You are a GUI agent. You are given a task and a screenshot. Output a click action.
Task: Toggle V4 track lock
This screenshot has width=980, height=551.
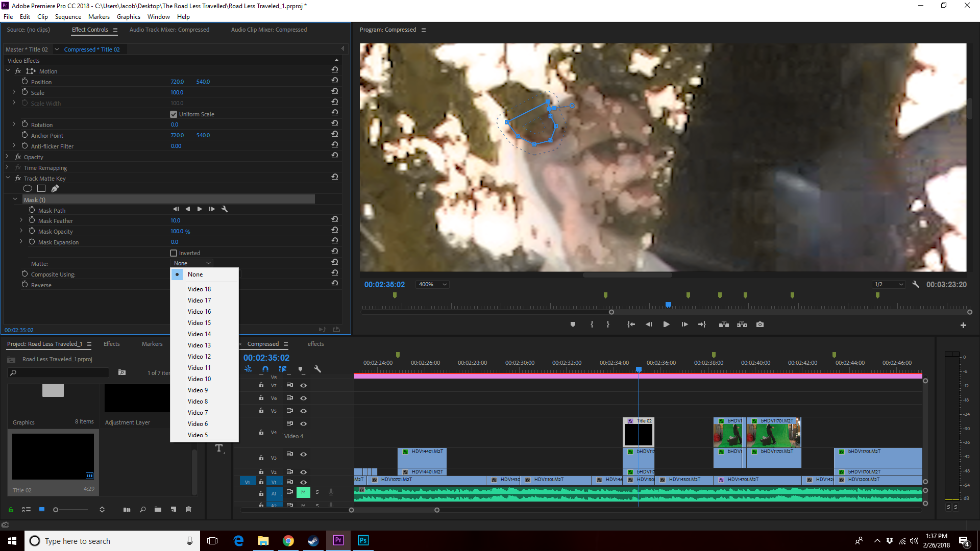click(x=261, y=433)
